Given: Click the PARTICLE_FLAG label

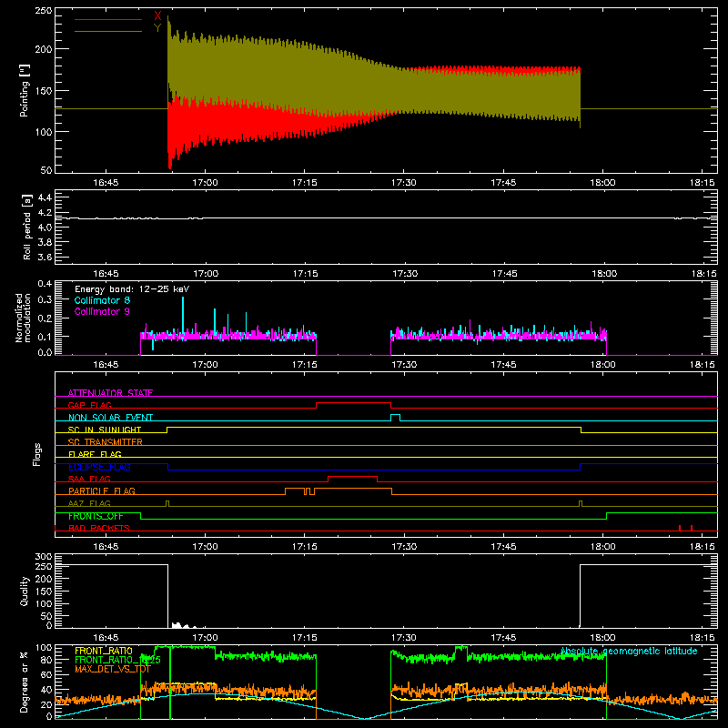Looking at the screenshot, I should (x=102, y=490).
